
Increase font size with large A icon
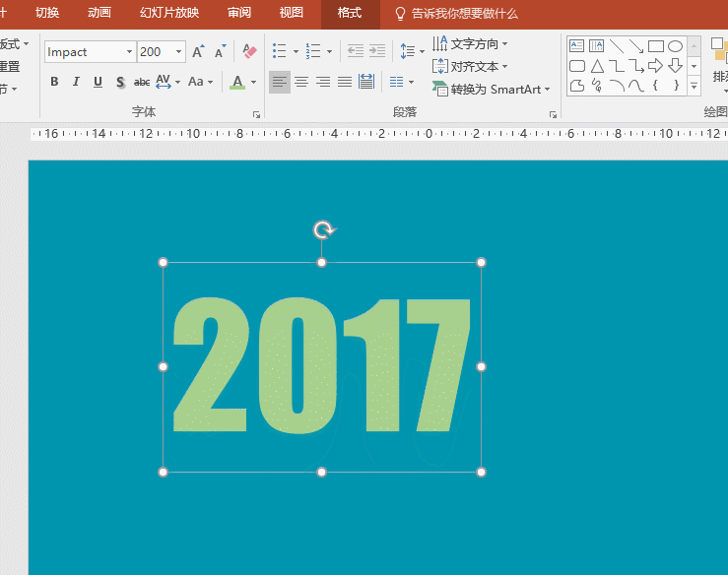(198, 51)
